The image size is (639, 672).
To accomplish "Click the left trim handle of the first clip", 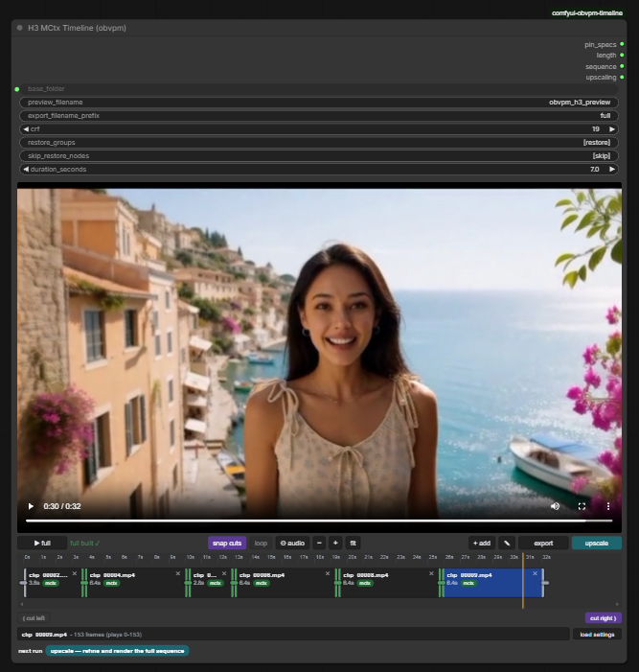I will click(x=24, y=583).
